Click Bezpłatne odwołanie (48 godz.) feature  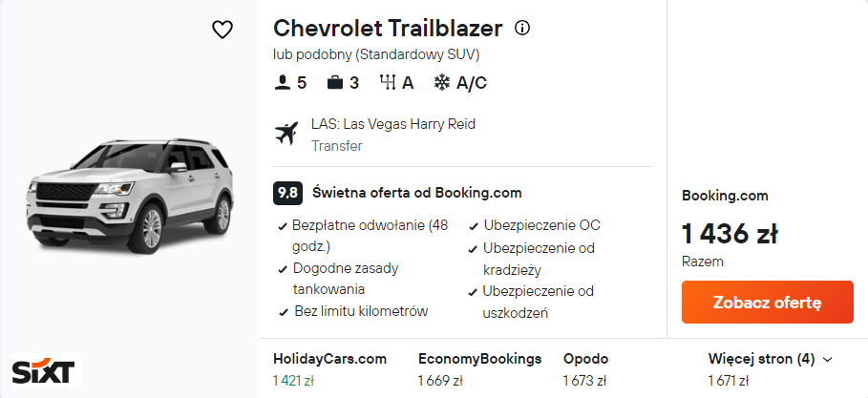tap(370, 235)
